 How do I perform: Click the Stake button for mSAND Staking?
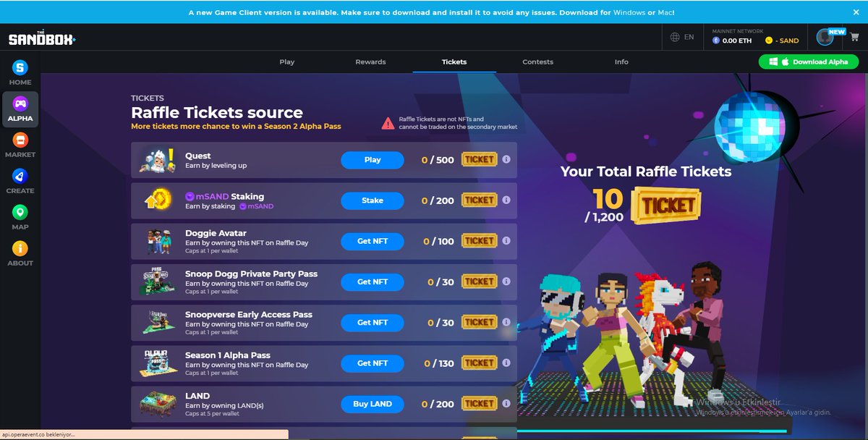[x=373, y=200]
